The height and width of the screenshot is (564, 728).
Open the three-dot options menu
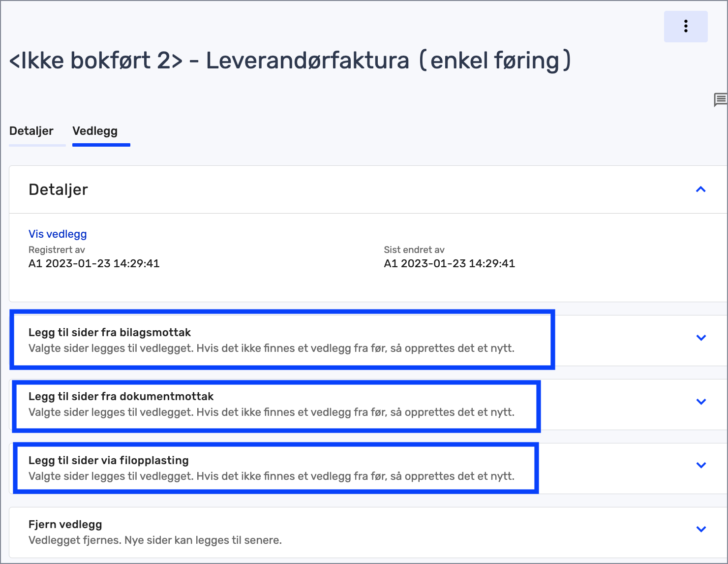click(685, 26)
